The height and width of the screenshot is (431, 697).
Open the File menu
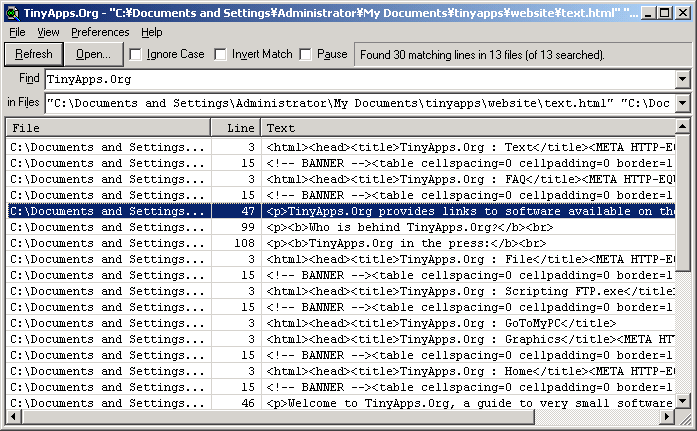click(x=18, y=32)
